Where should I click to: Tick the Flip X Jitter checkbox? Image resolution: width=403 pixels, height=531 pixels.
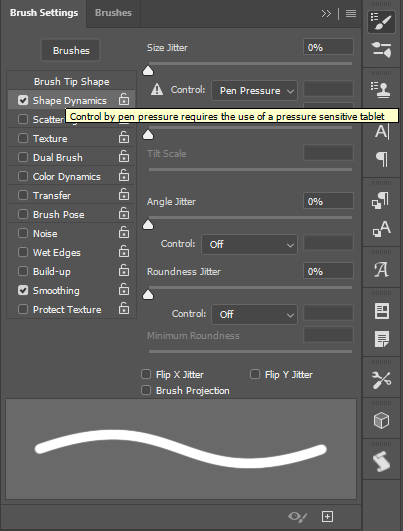click(146, 374)
